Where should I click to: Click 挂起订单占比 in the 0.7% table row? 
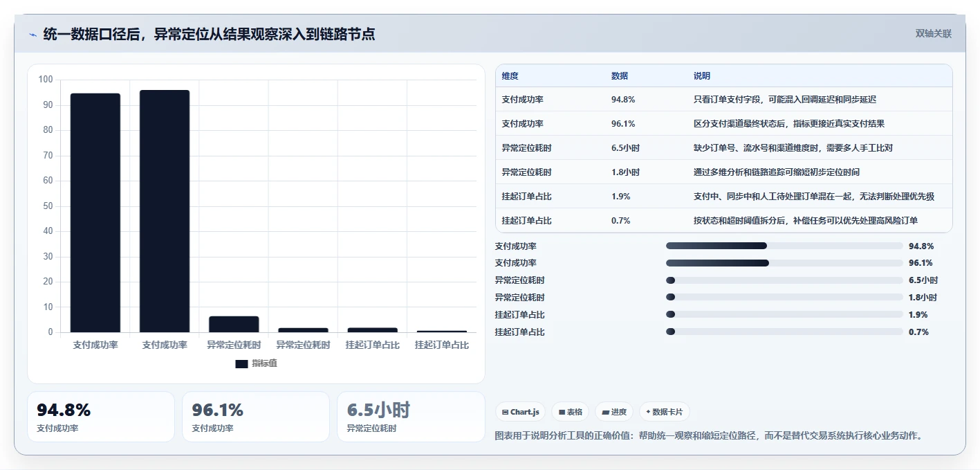[x=527, y=221]
